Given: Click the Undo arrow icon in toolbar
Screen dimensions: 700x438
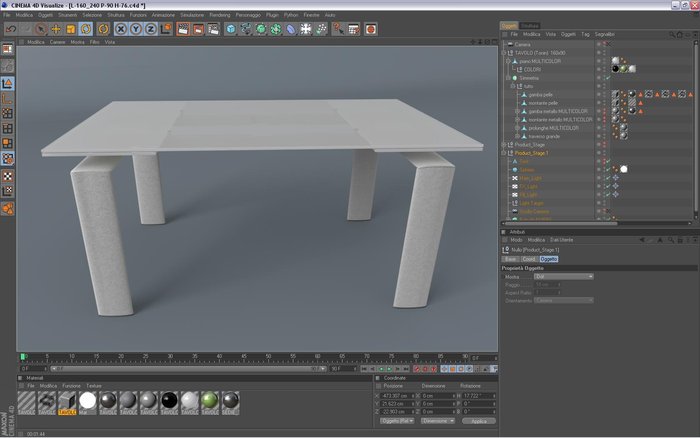Looking at the screenshot, I should [11, 29].
